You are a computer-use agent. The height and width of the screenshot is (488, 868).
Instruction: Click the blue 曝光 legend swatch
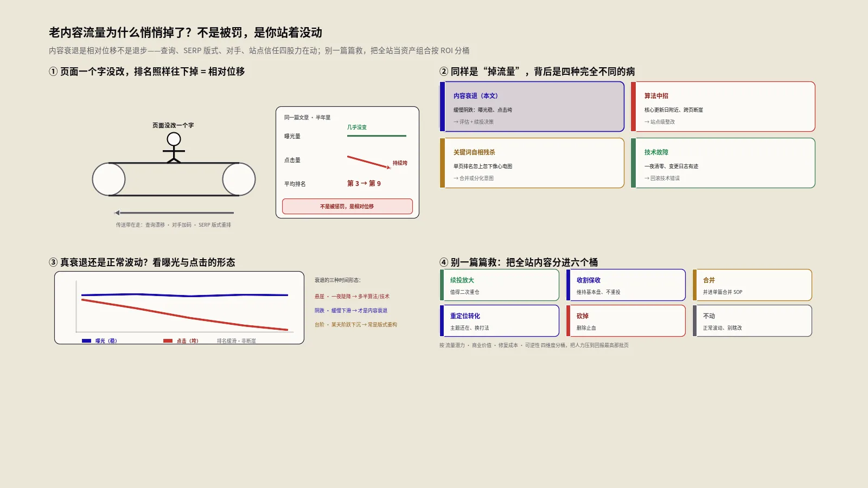86,341
